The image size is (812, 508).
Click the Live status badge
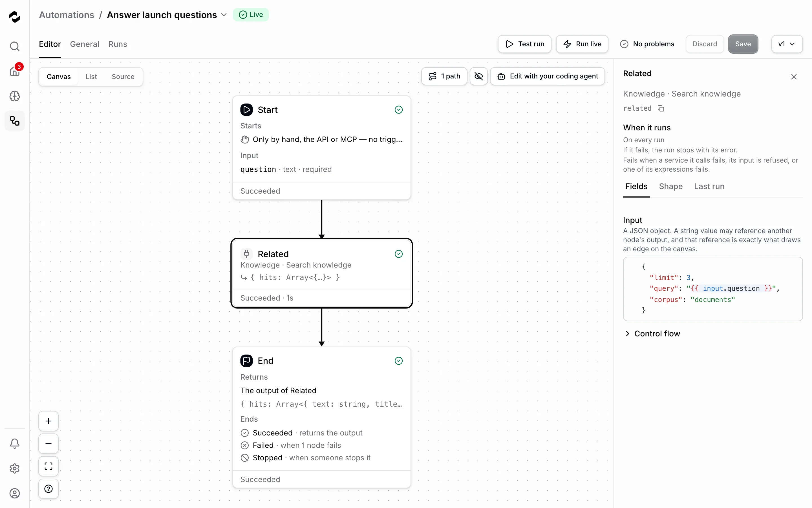[251, 15]
